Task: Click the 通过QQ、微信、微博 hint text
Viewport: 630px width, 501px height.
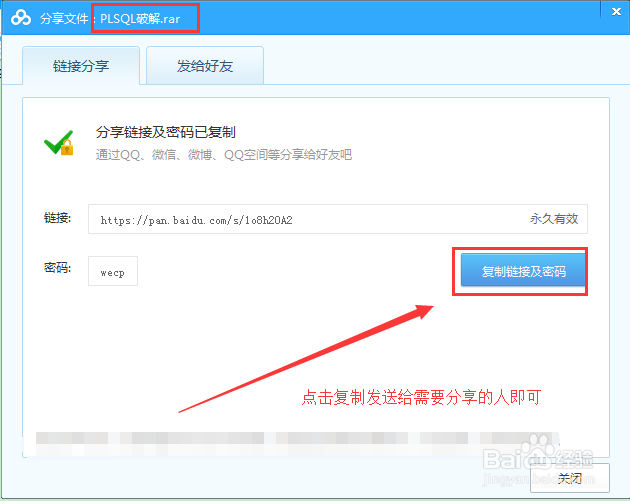Action: tap(224, 155)
